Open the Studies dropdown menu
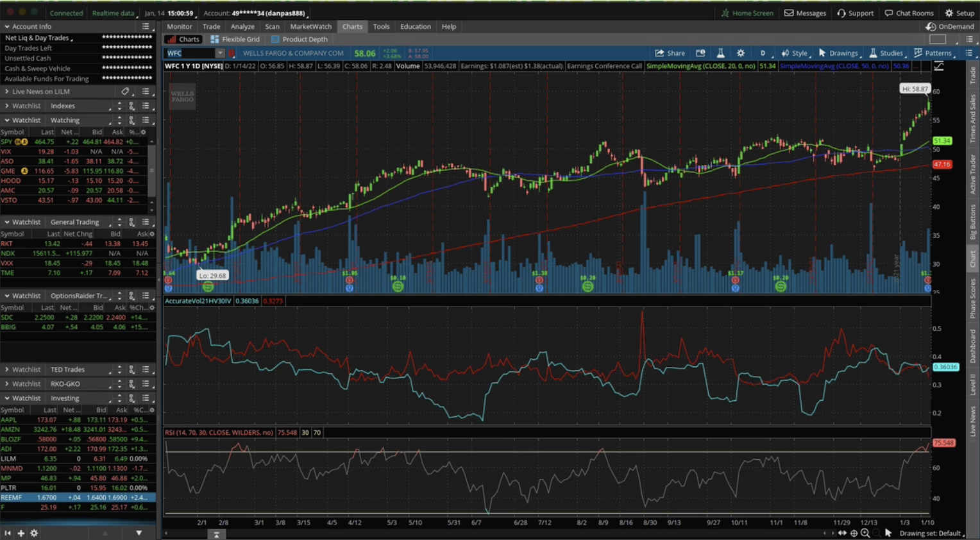Screen dimensions: 980x540 click(886, 53)
